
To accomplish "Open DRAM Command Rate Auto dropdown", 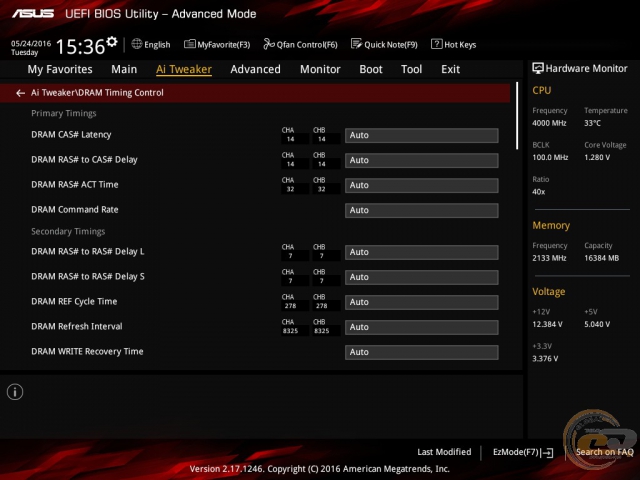I will tap(422, 210).
